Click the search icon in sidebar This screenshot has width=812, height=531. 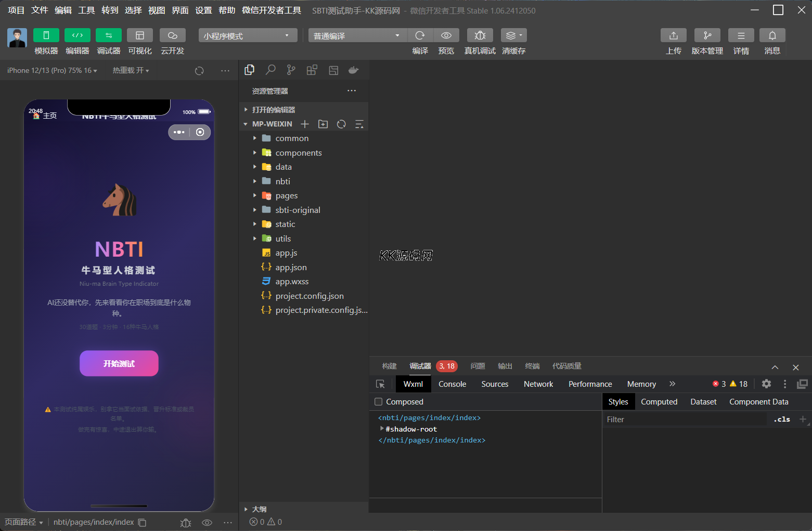pyautogui.click(x=270, y=70)
